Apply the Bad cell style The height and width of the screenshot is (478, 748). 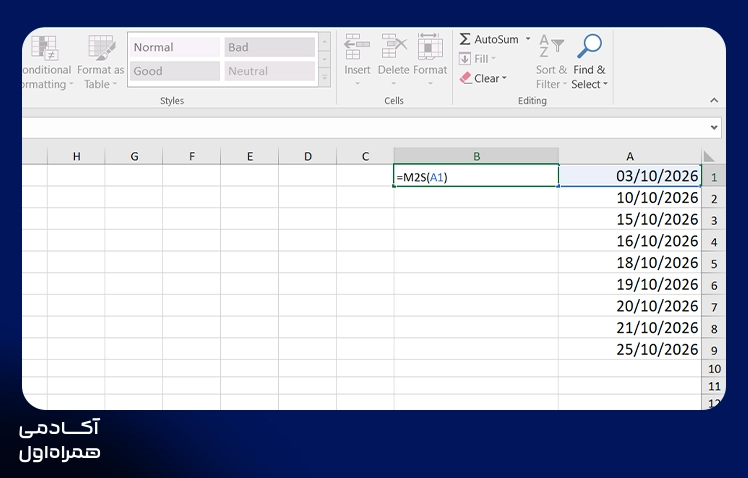coord(270,47)
